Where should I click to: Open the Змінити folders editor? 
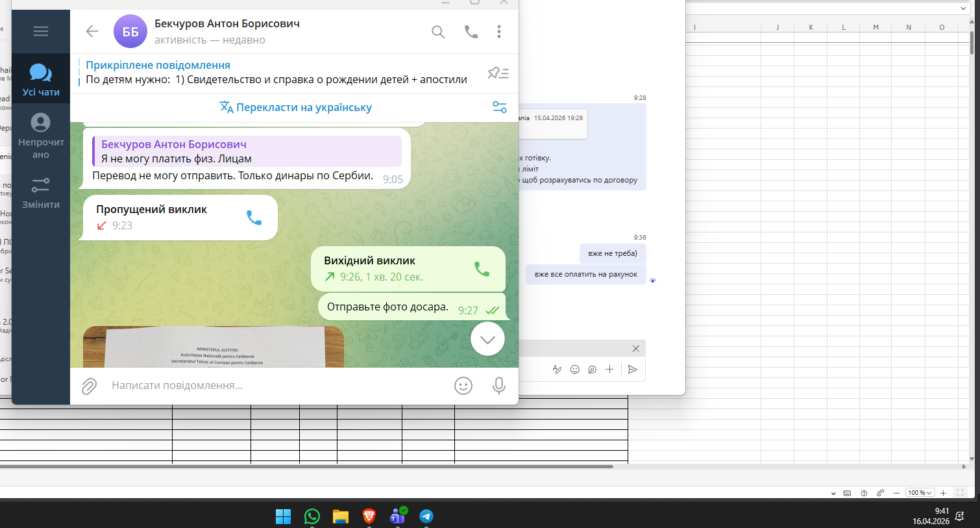[x=41, y=193]
